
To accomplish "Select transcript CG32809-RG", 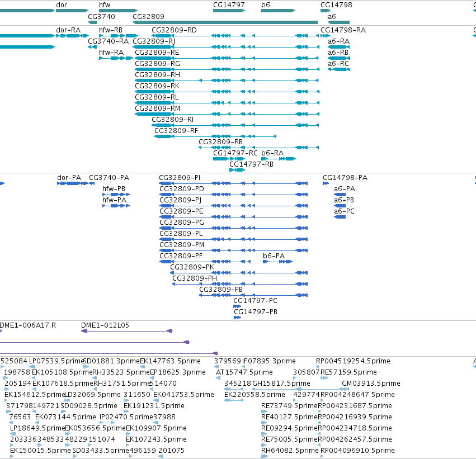I will (157, 64).
